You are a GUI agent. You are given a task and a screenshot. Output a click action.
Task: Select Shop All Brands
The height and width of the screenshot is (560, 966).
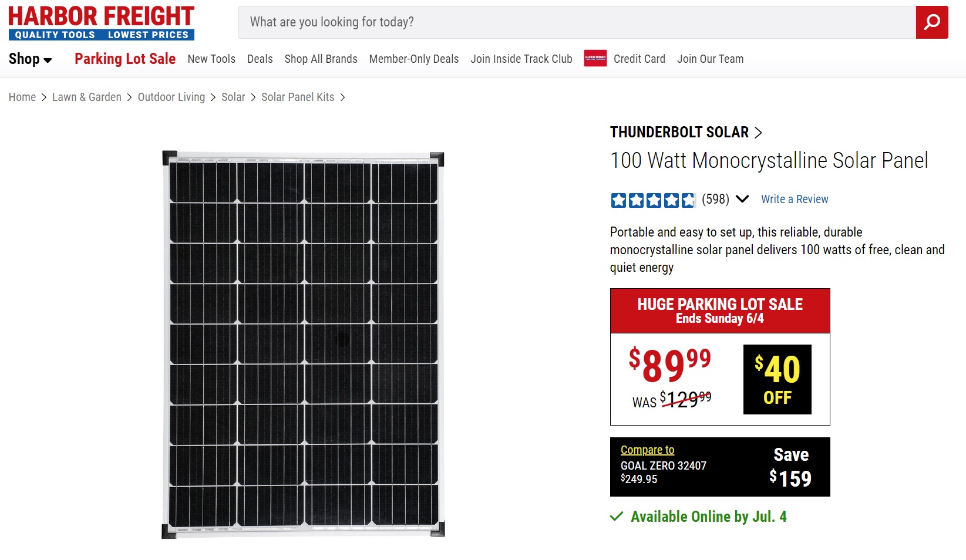pos(321,59)
